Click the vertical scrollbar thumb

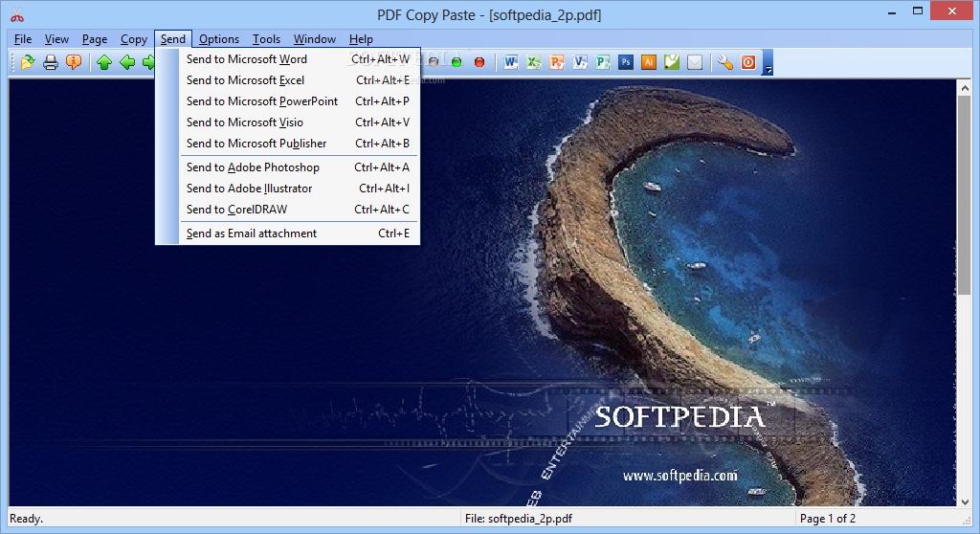tap(965, 196)
